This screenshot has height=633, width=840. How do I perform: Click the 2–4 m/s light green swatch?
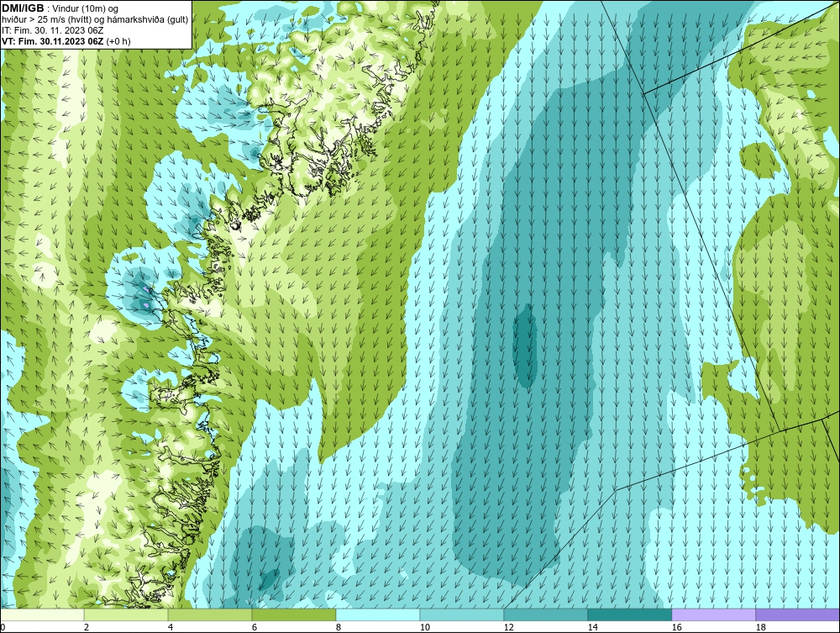(x=126, y=615)
